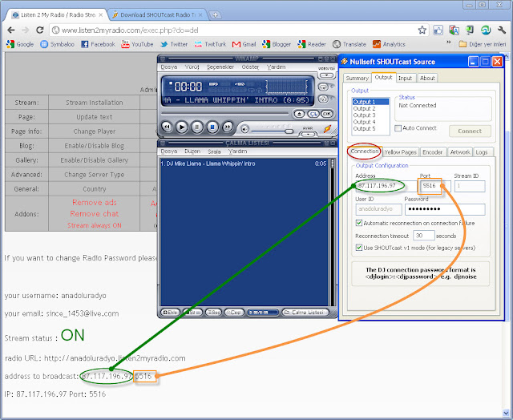Enable the Auto Connect checkbox
The image size is (513, 420).
click(x=398, y=128)
